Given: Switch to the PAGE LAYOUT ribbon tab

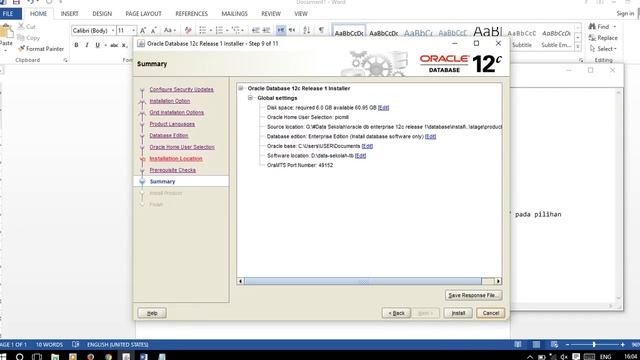Looking at the screenshot, I should tap(143, 13).
